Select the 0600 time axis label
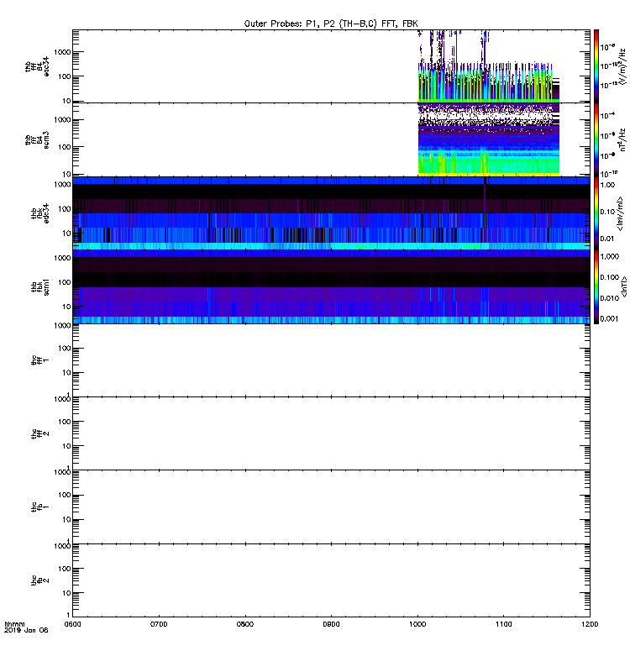The width and height of the screenshot is (630, 672). pyautogui.click(x=72, y=624)
